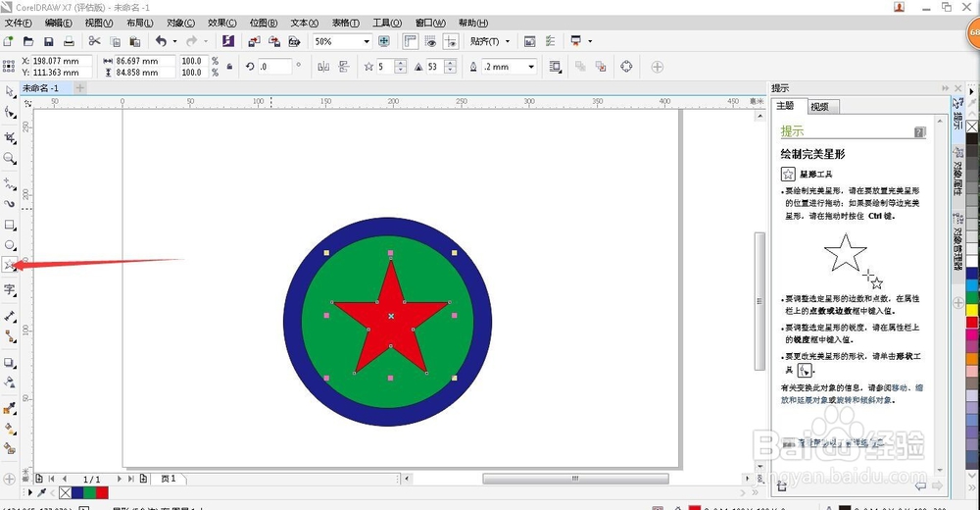Viewport: 980px width, 510px height.
Task: Select the Pick tool in the toolbox
Action: click(x=10, y=92)
